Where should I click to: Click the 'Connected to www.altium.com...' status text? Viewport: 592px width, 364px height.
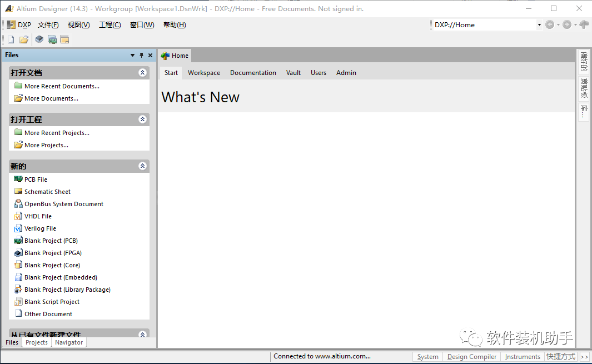pos(322,356)
